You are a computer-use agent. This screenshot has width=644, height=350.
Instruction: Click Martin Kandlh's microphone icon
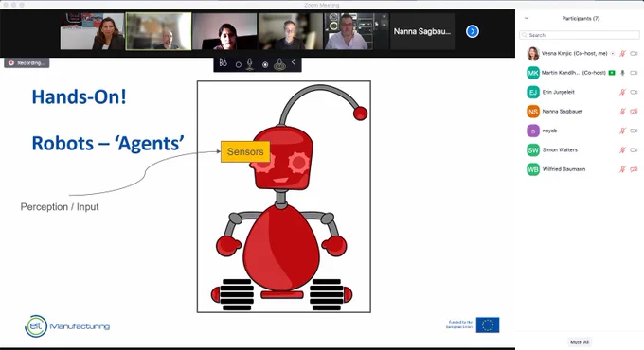622,73
